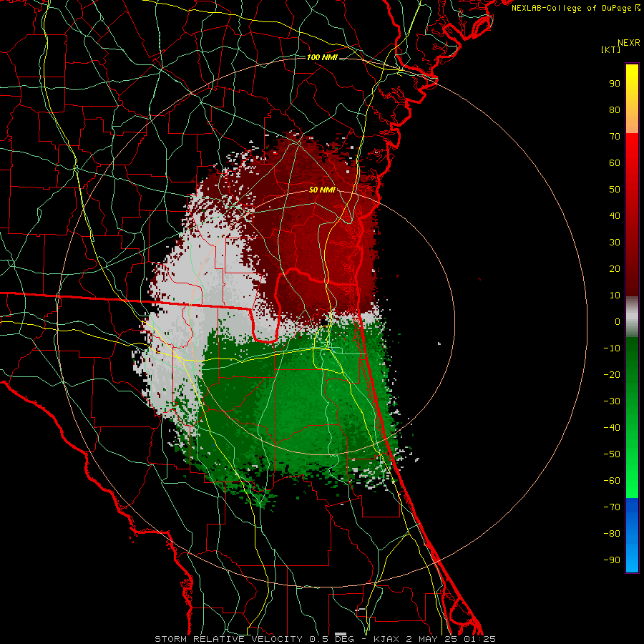Click the 0.5 DEG elevation text

[x=331, y=639]
